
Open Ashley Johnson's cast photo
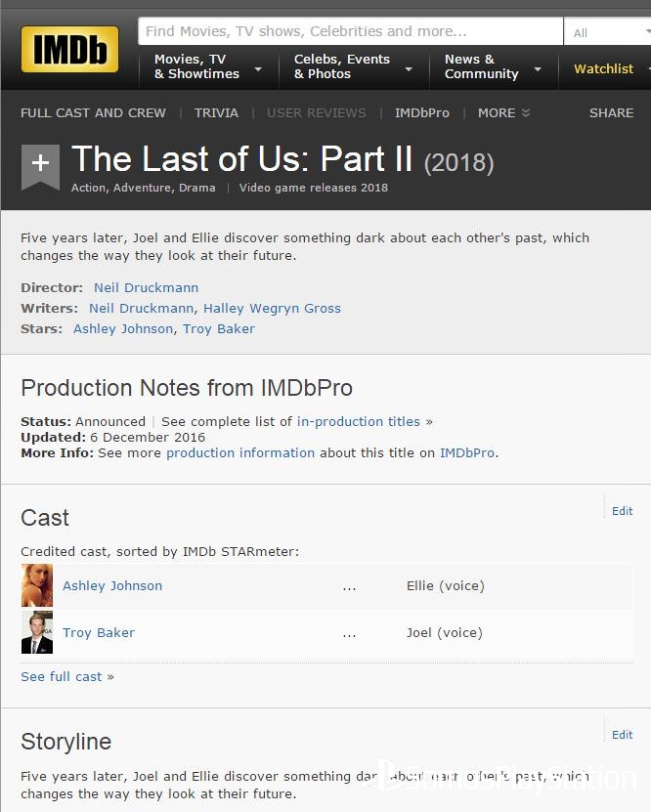click(x=37, y=585)
